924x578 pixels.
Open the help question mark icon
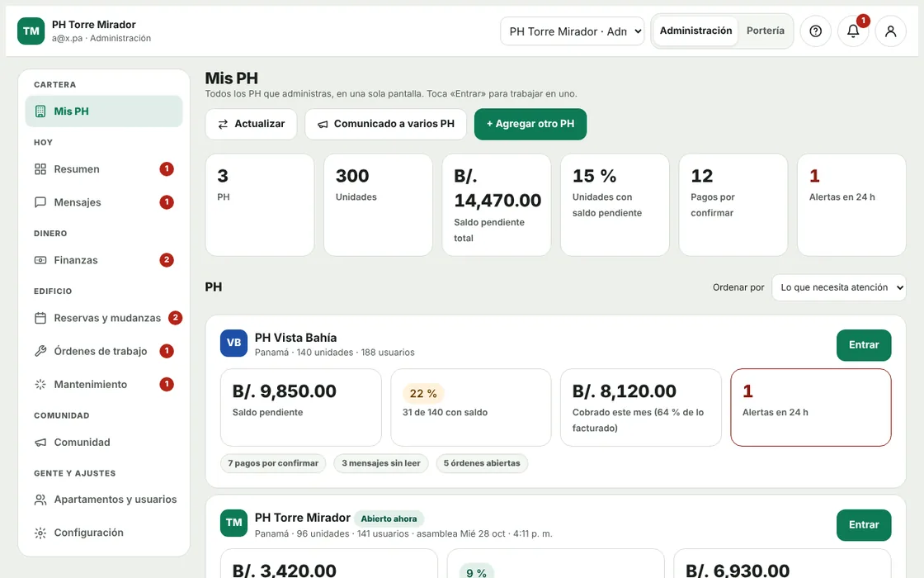pyautogui.click(x=816, y=31)
